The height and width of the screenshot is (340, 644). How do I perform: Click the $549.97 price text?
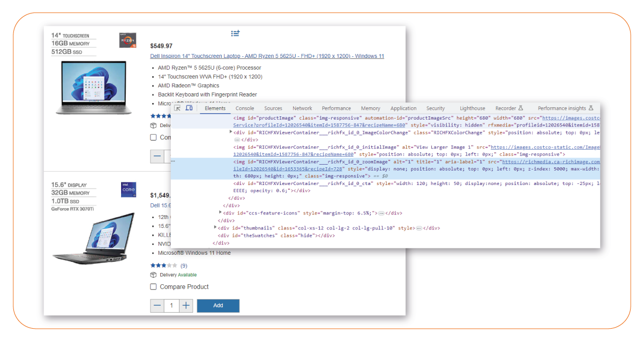click(x=161, y=46)
